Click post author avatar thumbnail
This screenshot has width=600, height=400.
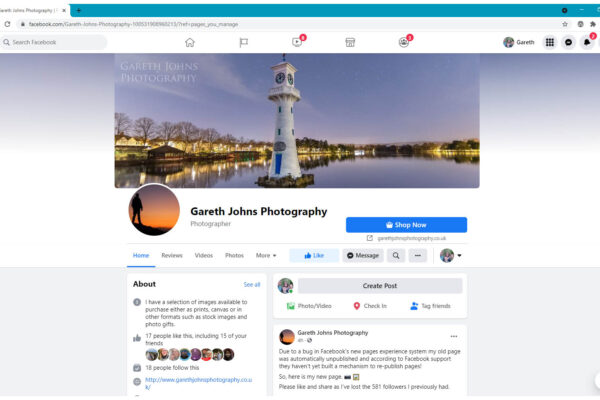click(x=287, y=337)
